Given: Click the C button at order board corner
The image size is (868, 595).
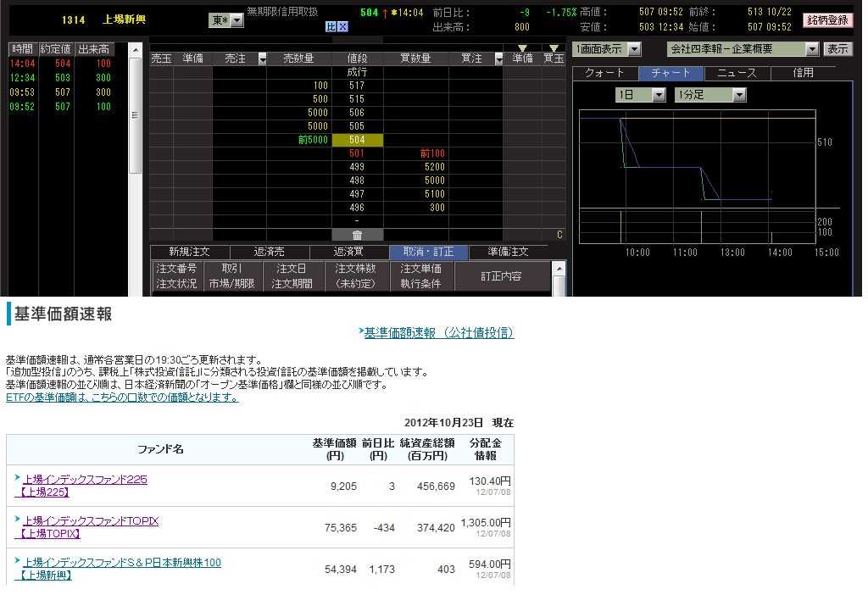Looking at the screenshot, I should (559, 235).
